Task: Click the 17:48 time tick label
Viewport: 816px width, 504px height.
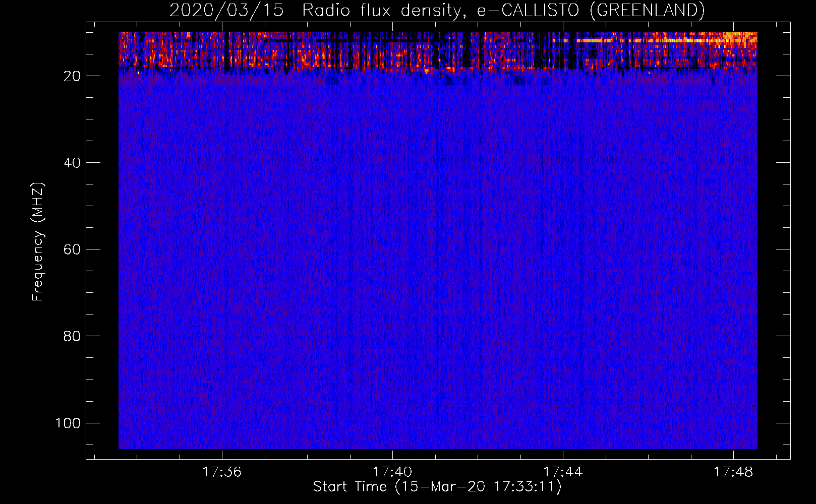Action: 733,472
